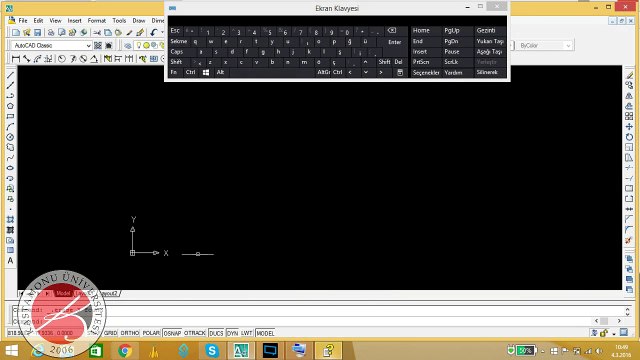Select the Angular dimension tool
The image size is (640, 360).
tap(94, 59)
